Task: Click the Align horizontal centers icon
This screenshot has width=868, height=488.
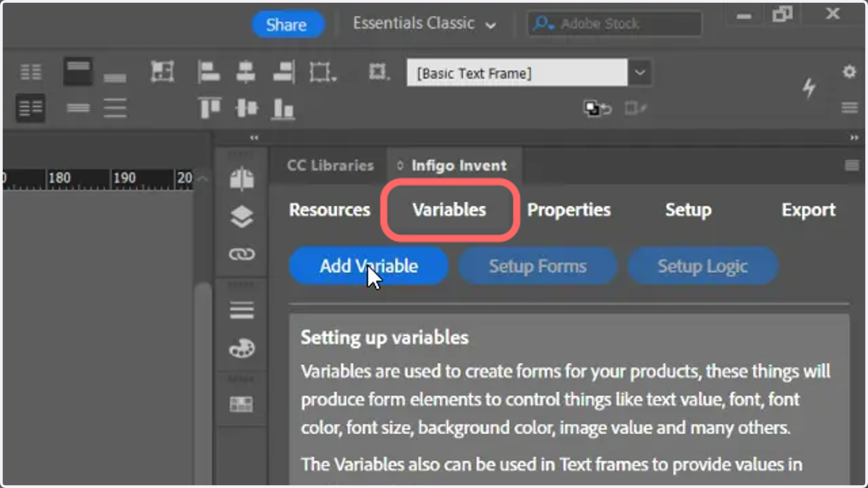Action: pyautogui.click(x=246, y=72)
